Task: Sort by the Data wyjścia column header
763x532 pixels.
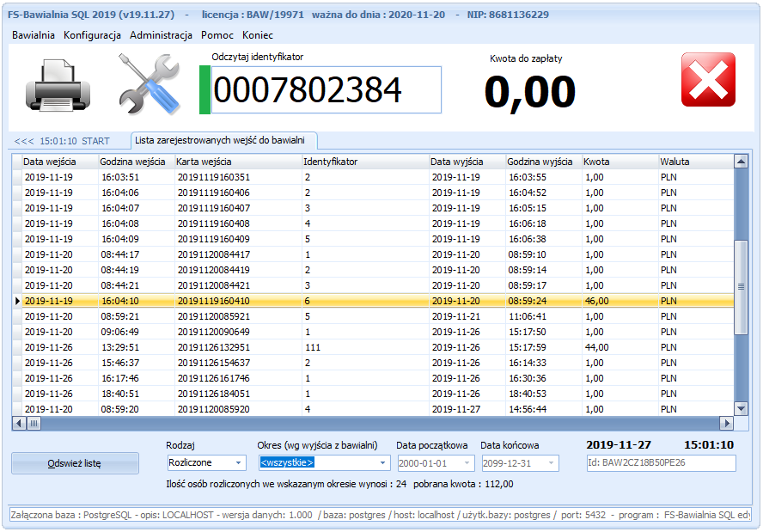Action: pos(467,162)
